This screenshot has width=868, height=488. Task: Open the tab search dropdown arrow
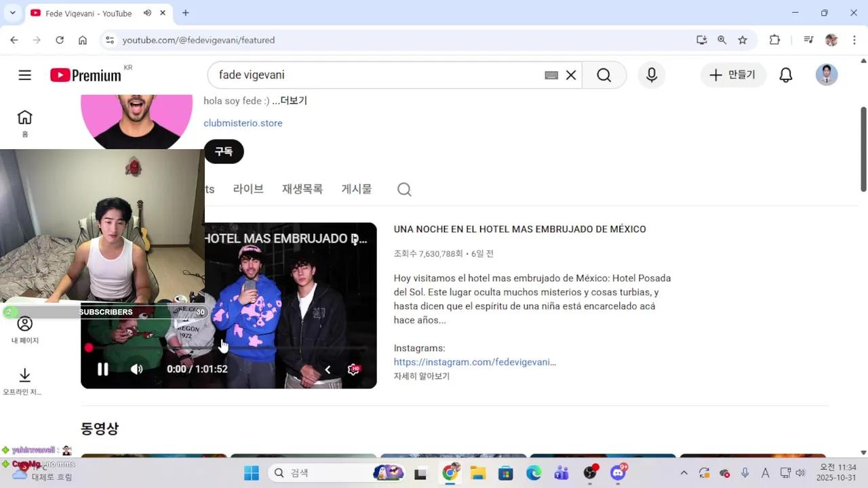pyautogui.click(x=12, y=13)
